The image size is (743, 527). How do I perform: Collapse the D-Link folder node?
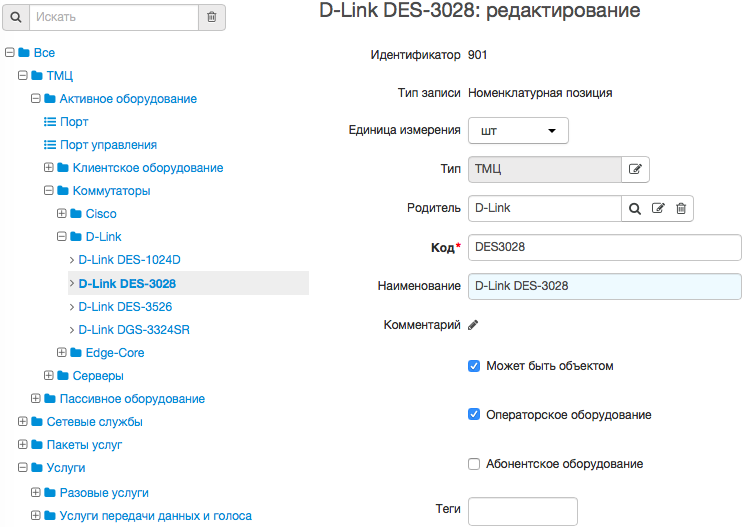click(x=62, y=236)
